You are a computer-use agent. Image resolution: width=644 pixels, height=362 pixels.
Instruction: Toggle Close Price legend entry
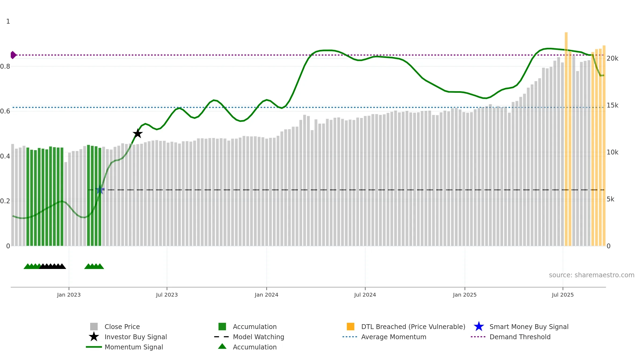click(x=115, y=327)
